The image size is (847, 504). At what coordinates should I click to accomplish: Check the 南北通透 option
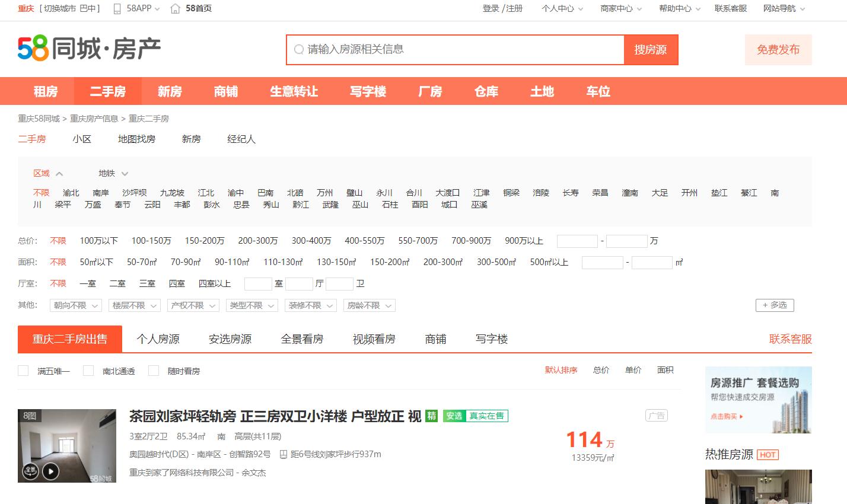88,370
